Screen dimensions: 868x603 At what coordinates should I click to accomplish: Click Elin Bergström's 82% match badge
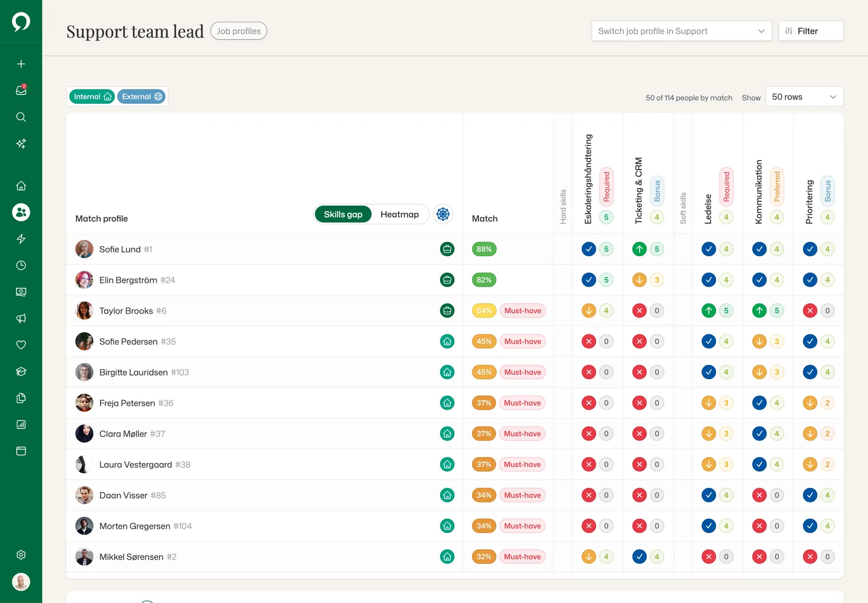click(484, 280)
